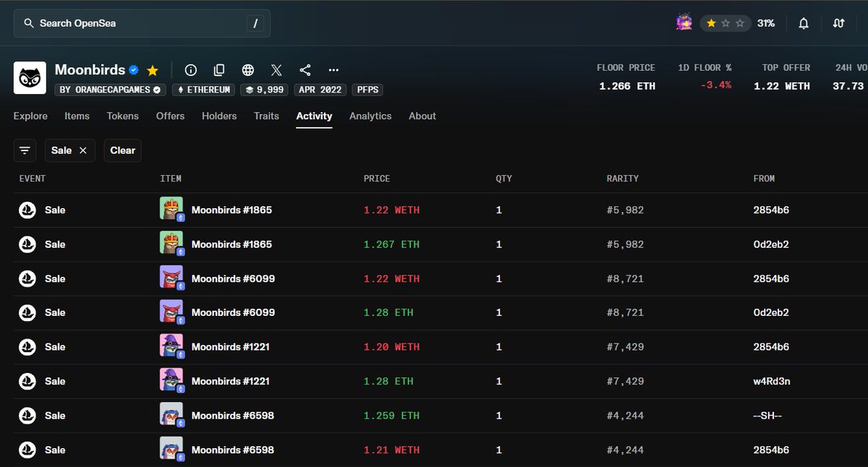Switch to the Traits tab
Screen dimensions: 868x467
coord(266,116)
